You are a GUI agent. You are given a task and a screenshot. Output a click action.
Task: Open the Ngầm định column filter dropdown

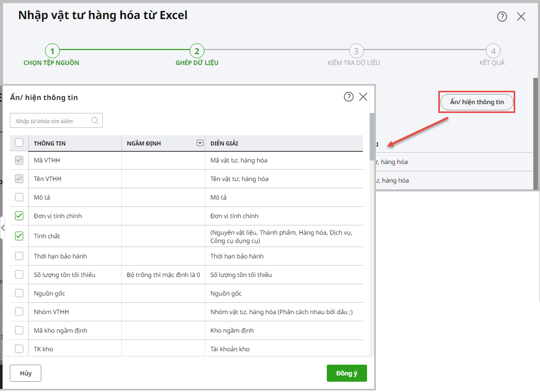200,143
